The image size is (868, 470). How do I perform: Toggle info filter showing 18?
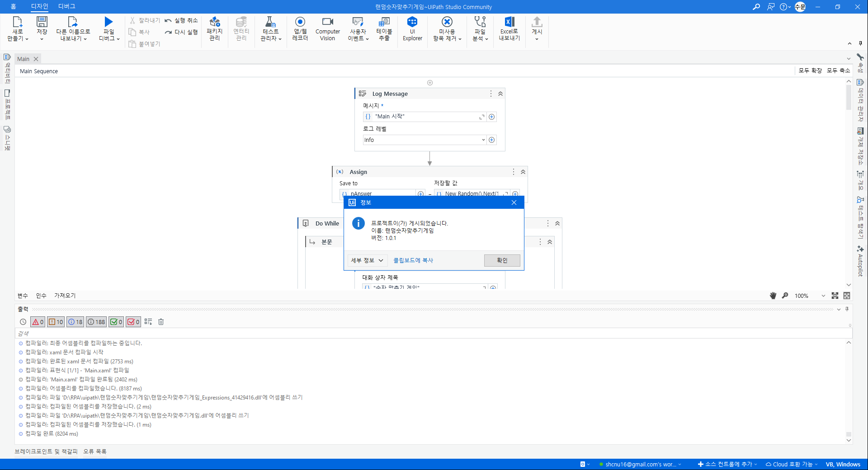click(75, 322)
